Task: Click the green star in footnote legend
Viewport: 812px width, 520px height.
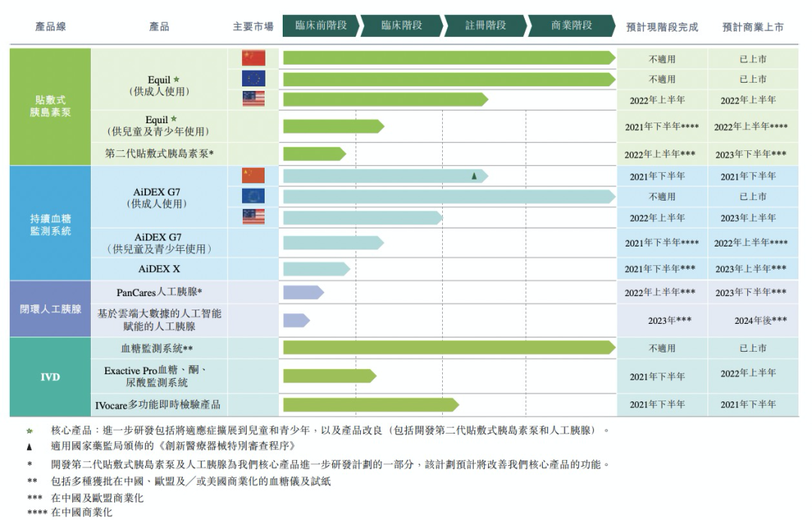Action: click(29, 431)
